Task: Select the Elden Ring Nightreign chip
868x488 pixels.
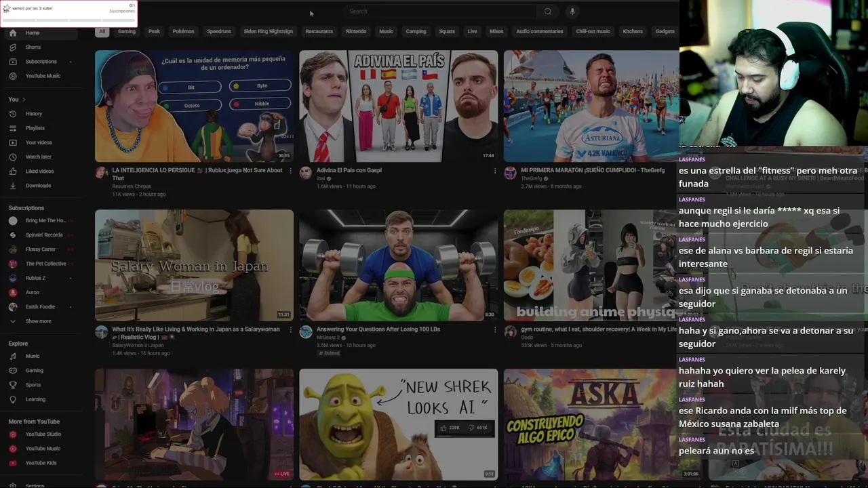Action: pos(269,31)
